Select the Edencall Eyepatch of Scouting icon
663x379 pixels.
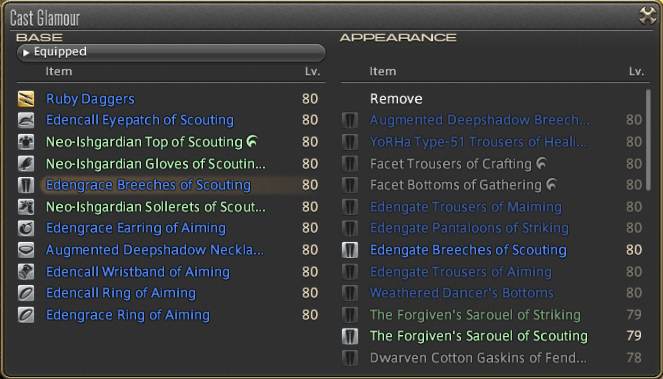(x=26, y=120)
